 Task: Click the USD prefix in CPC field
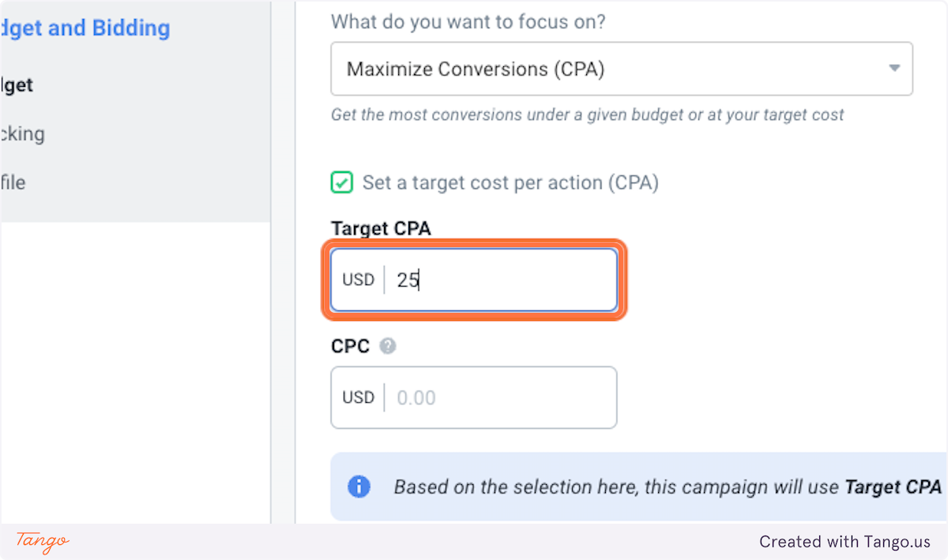358,397
